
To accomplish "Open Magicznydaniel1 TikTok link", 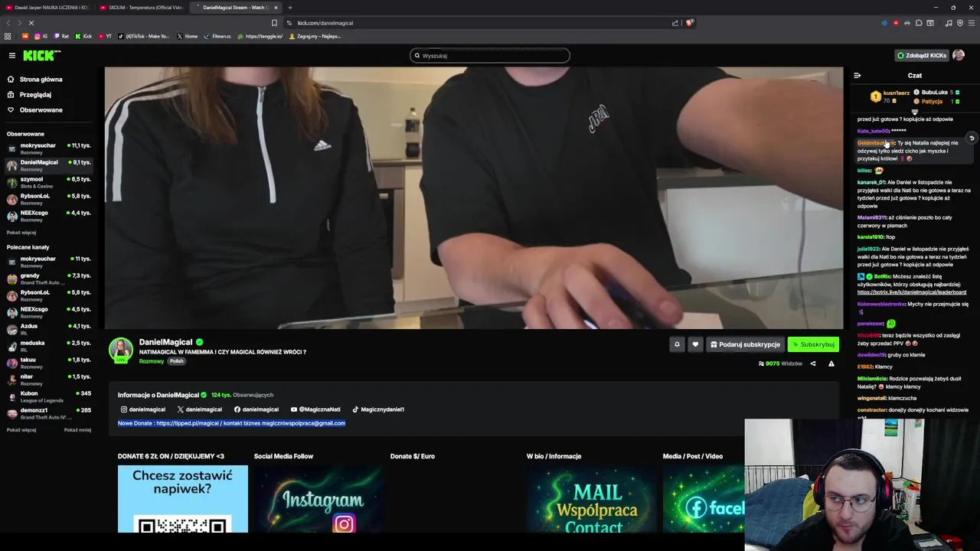I will (377, 409).
